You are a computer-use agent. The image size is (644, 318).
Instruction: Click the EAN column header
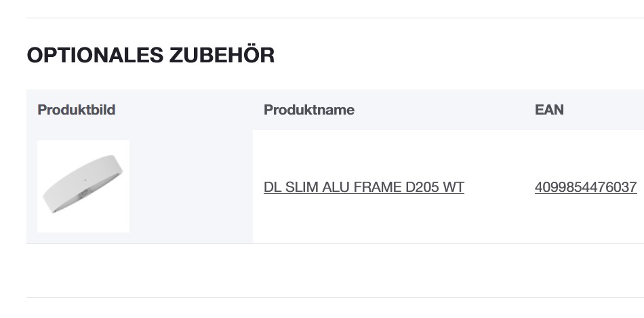549,110
